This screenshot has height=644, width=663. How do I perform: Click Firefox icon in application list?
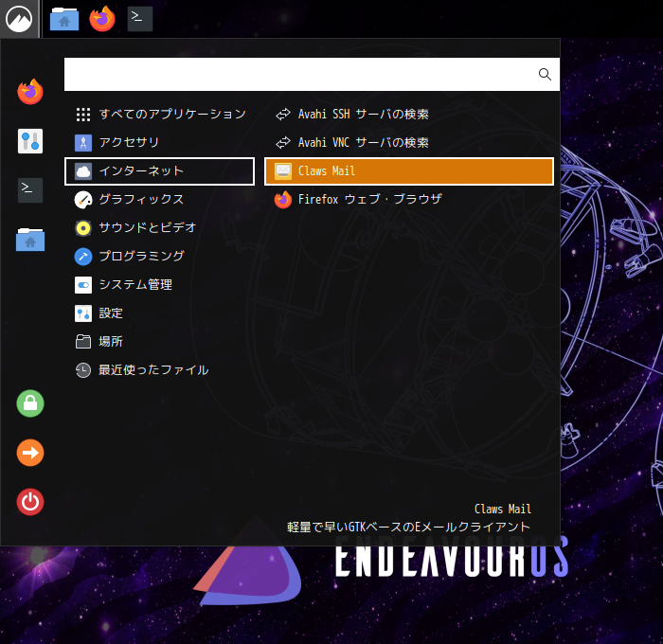tap(283, 200)
